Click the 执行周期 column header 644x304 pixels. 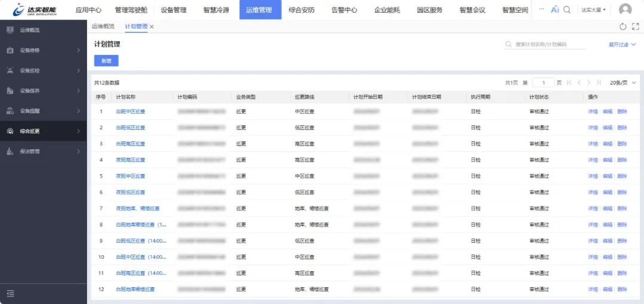click(481, 97)
